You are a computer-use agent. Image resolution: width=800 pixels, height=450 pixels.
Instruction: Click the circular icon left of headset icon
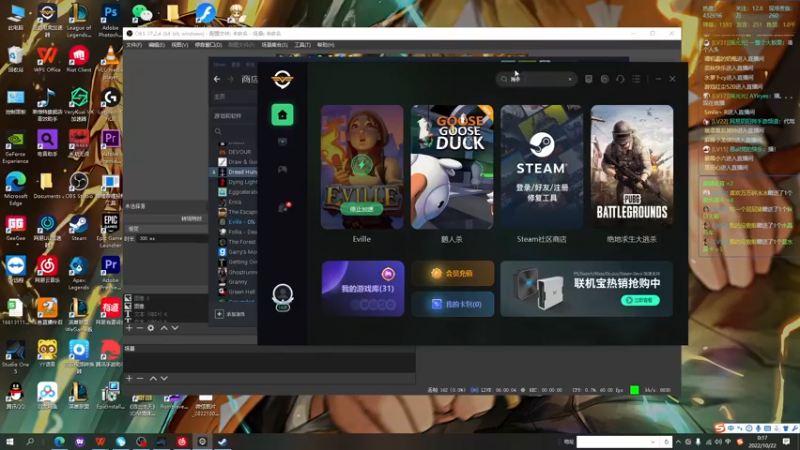[605, 79]
